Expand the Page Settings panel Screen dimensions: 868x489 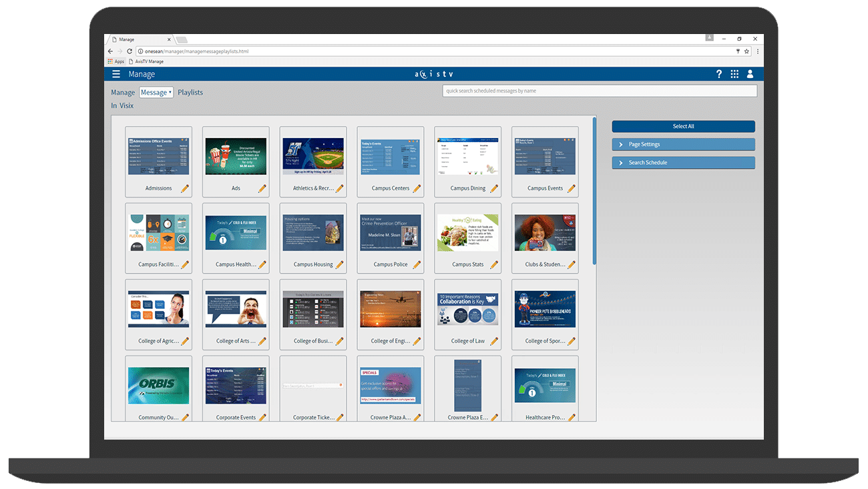tap(683, 144)
